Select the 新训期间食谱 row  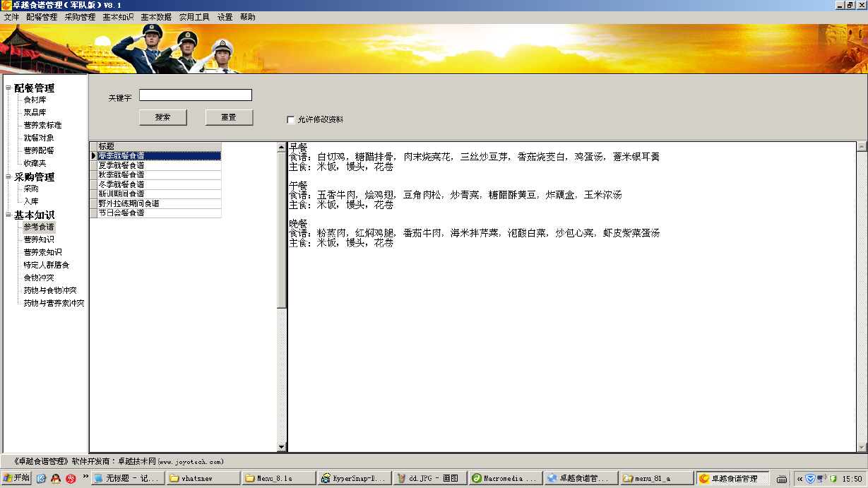point(159,194)
